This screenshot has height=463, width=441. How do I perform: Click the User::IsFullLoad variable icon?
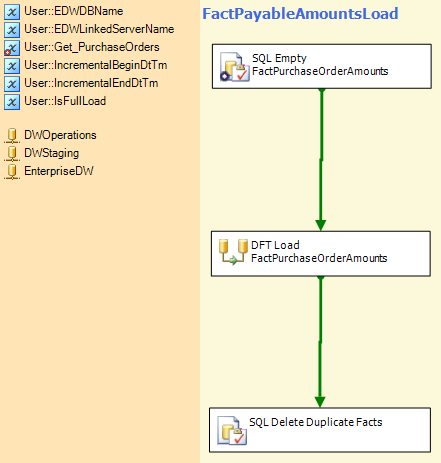(12, 102)
